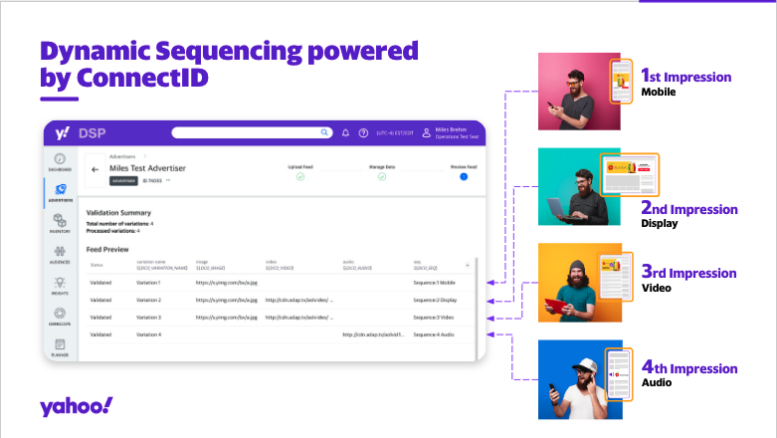Click the Variation 2 row name

click(149, 300)
